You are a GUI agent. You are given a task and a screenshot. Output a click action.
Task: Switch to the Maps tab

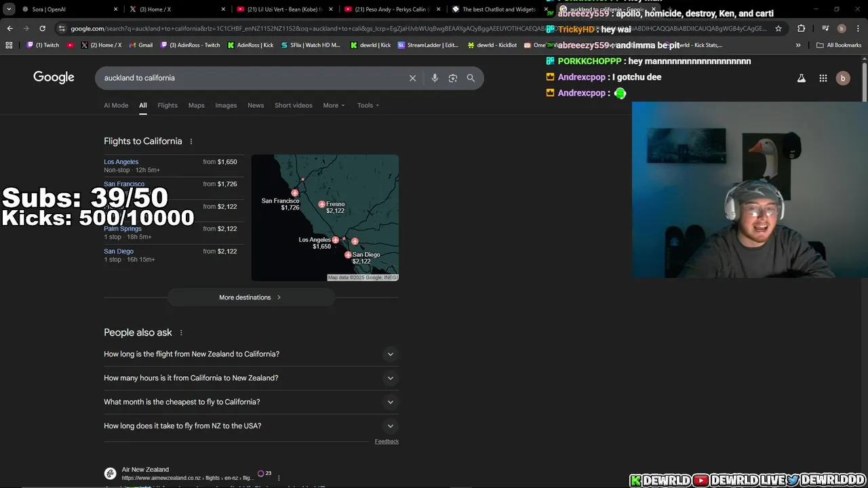point(196,105)
